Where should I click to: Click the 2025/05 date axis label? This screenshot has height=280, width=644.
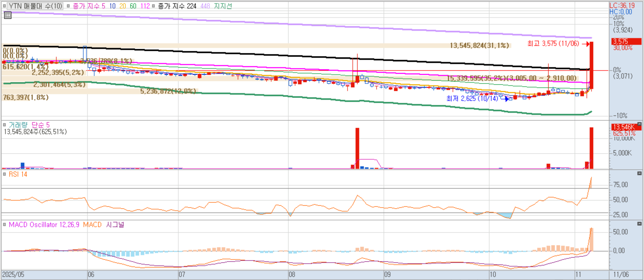tap(13, 274)
